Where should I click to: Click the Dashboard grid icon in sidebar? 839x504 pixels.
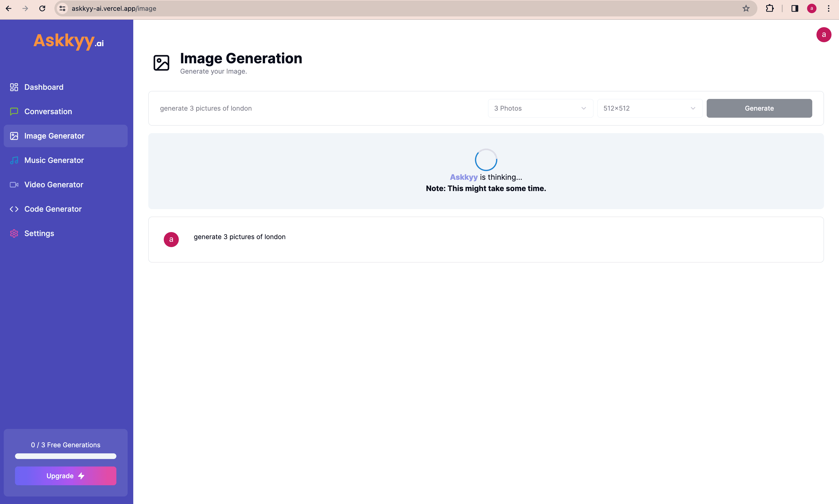(14, 87)
